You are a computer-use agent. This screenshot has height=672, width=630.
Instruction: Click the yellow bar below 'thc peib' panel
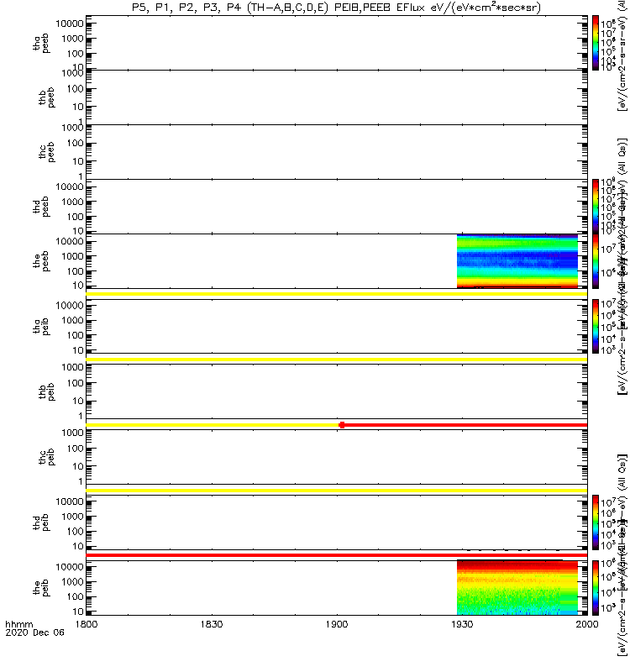tap(337, 491)
